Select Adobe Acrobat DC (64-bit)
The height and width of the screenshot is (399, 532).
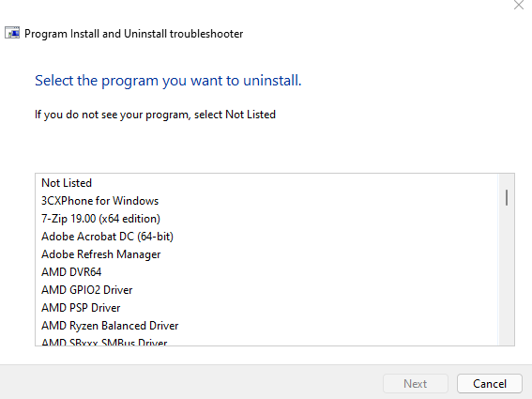[266, 237]
